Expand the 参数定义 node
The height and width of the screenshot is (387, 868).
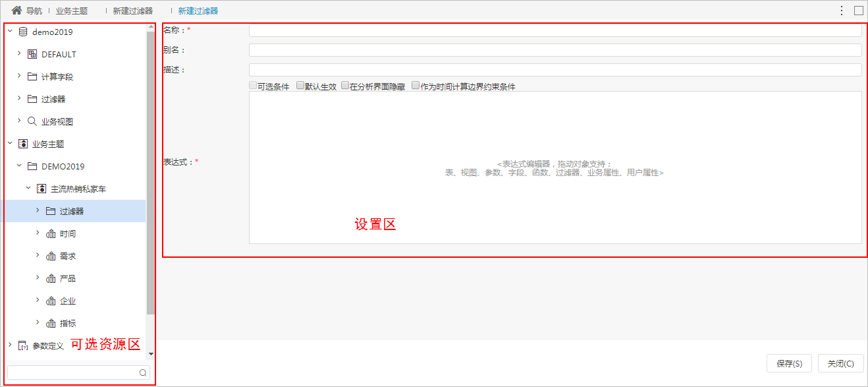[10, 344]
